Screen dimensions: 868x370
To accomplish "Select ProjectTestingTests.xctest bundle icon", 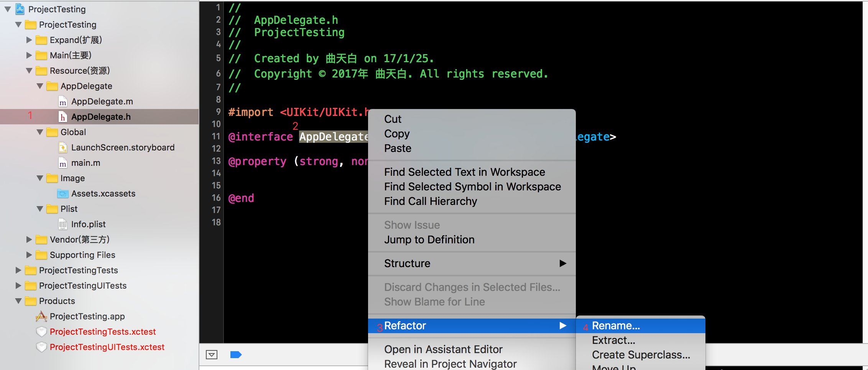I will pyautogui.click(x=41, y=332).
